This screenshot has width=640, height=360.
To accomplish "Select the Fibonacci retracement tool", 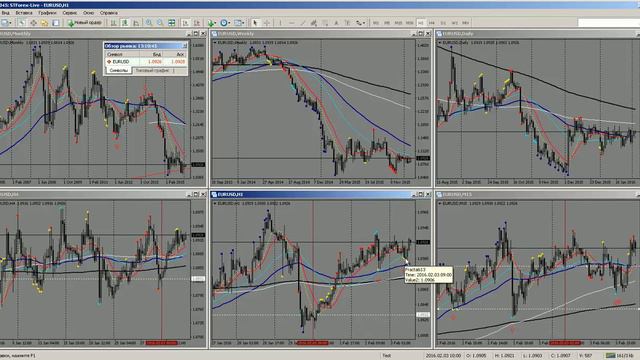I will coord(325,23).
